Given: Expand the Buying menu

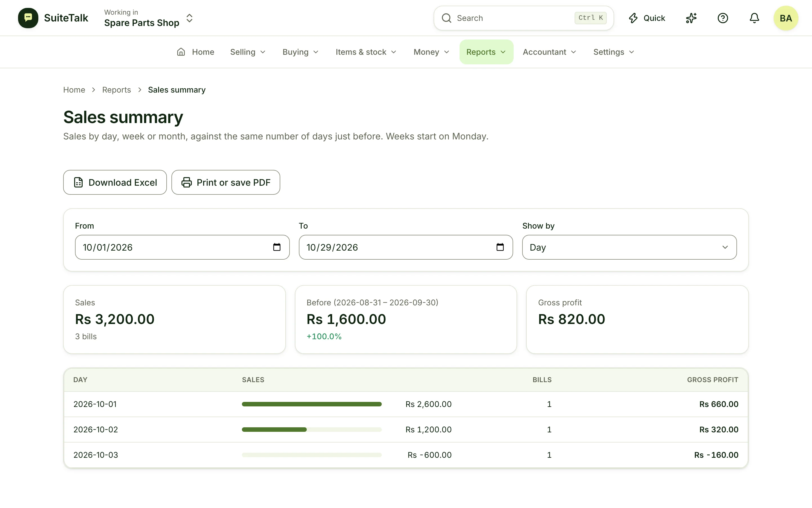Looking at the screenshot, I should pos(300,52).
